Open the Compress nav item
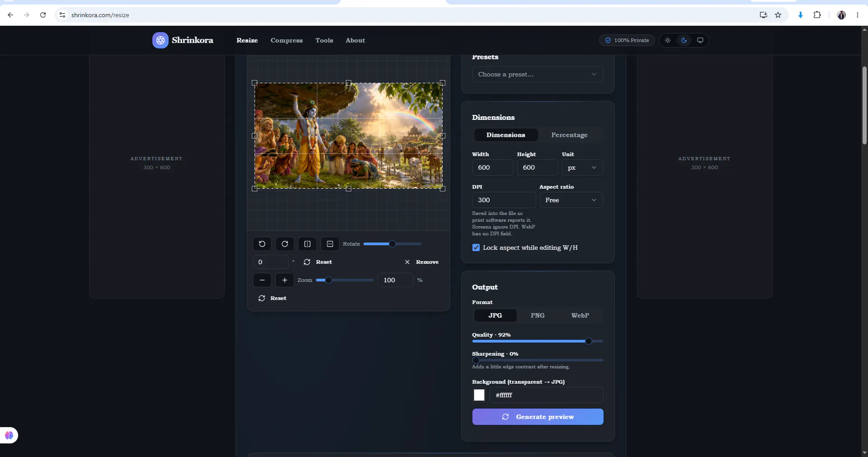Screen dimensions: 868x457 [287, 40]
